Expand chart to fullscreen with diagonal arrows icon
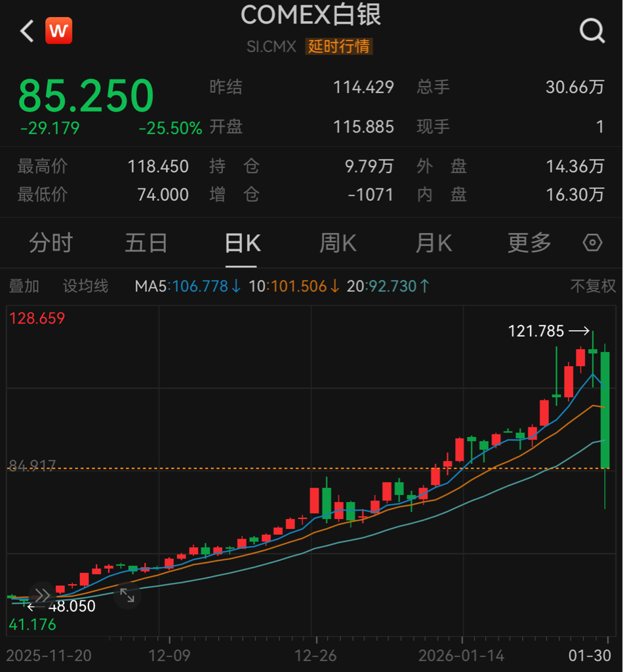 (x=127, y=595)
